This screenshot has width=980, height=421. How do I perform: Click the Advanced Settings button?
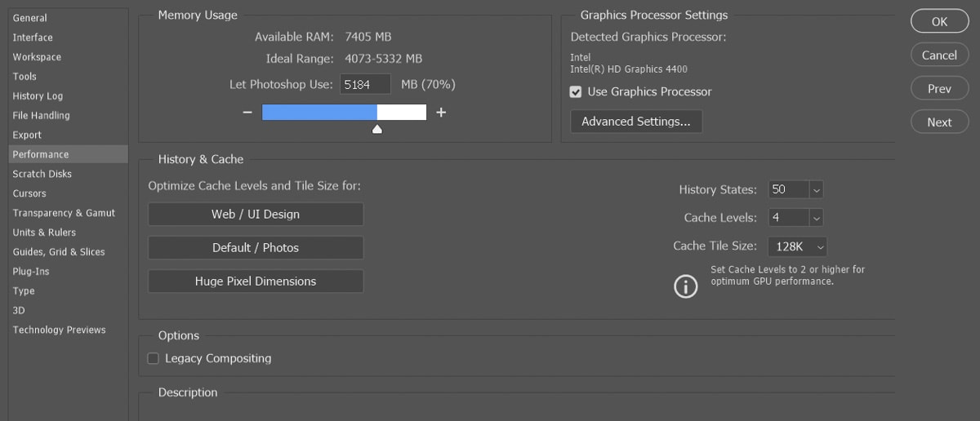click(x=636, y=122)
